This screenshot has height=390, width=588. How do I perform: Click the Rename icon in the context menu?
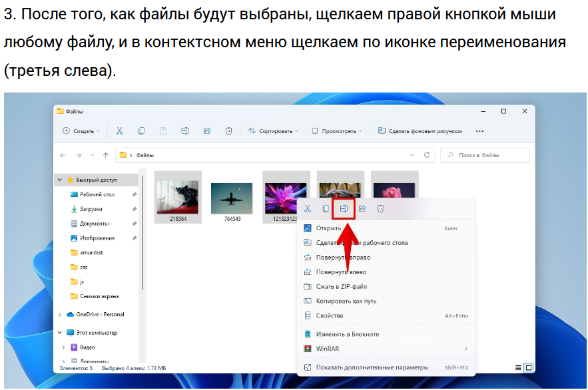pyautogui.click(x=344, y=209)
